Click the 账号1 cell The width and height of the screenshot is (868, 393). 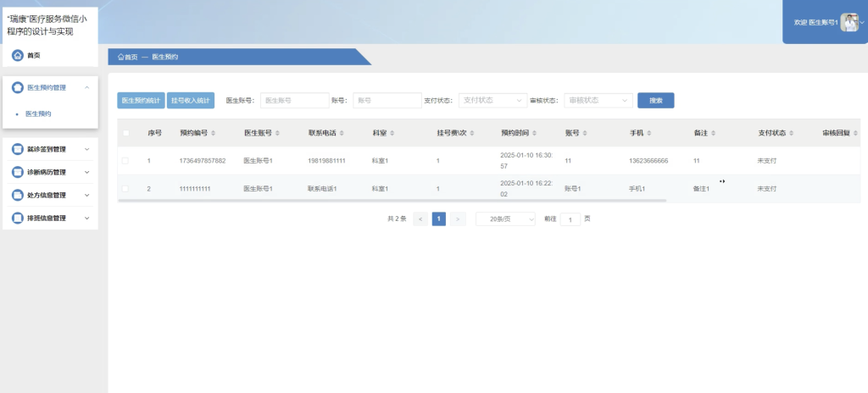[x=573, y=189]
